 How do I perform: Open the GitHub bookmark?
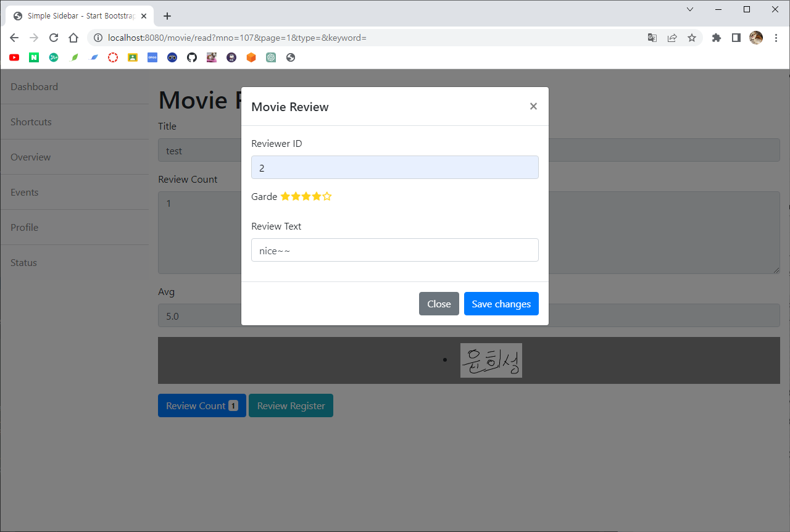[x=192, y=57]
